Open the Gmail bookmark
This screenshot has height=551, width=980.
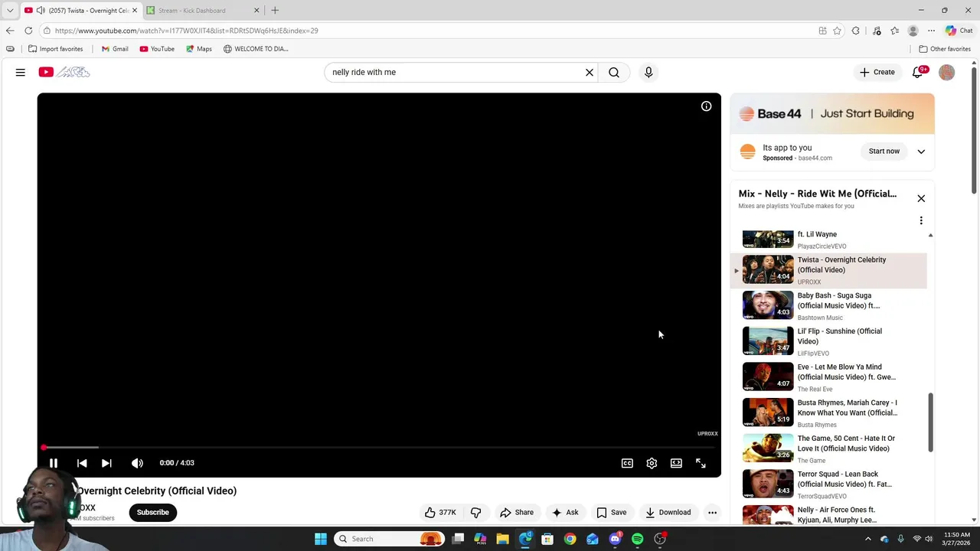tap(115, 49)
